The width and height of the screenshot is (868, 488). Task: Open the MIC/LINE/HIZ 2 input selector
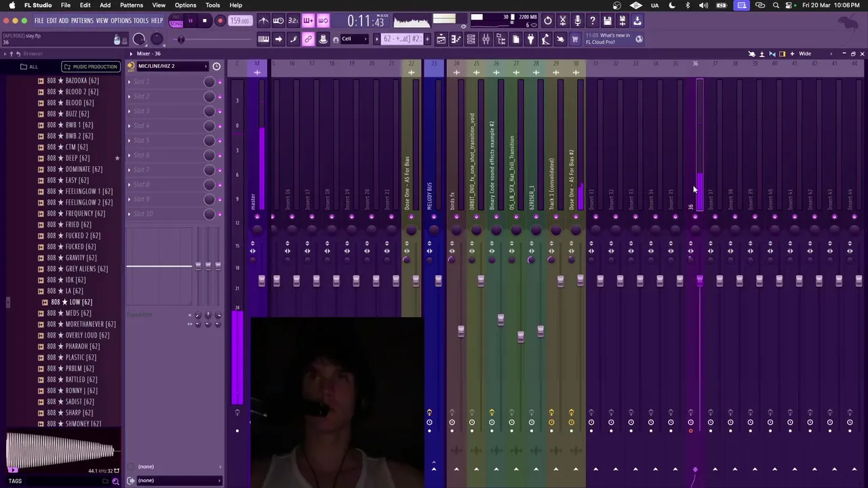[x=172, y=66]
